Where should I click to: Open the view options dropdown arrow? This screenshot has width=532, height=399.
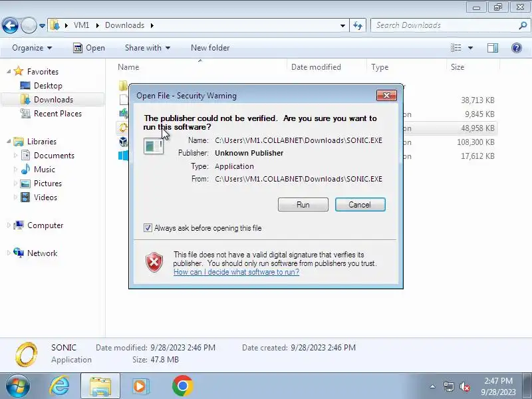click(x=470, y=48)
